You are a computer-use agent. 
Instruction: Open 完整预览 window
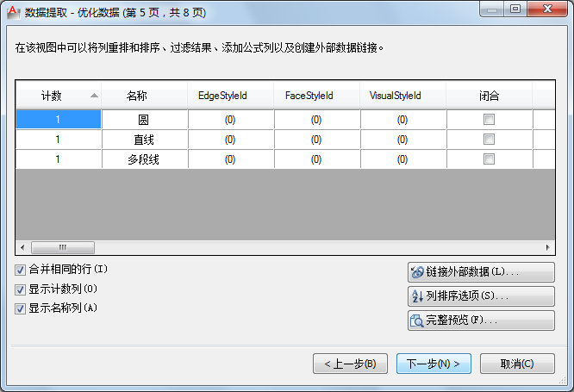click(x=481, y=320)
